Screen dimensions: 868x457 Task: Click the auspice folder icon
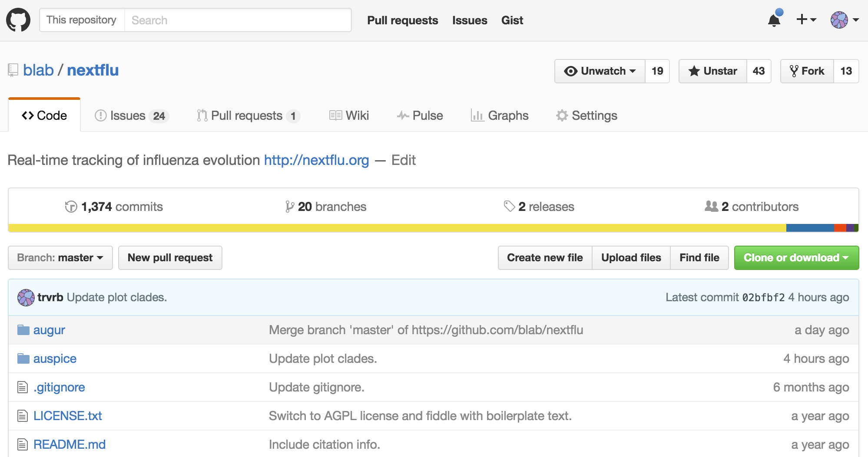23,359
